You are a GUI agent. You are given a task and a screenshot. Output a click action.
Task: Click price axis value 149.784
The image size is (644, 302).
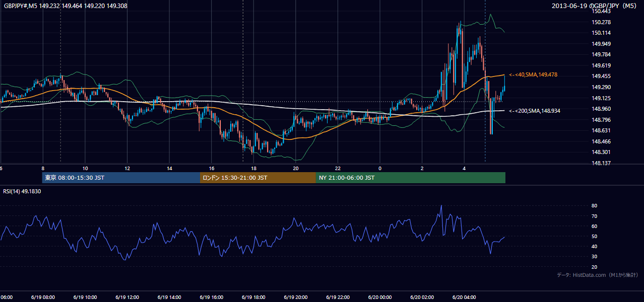click(601, 54)
